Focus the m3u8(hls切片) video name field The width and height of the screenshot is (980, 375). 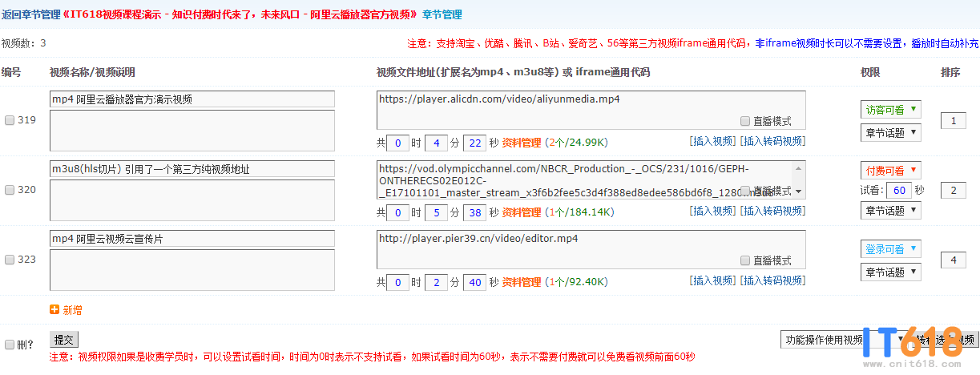(192, 169)
